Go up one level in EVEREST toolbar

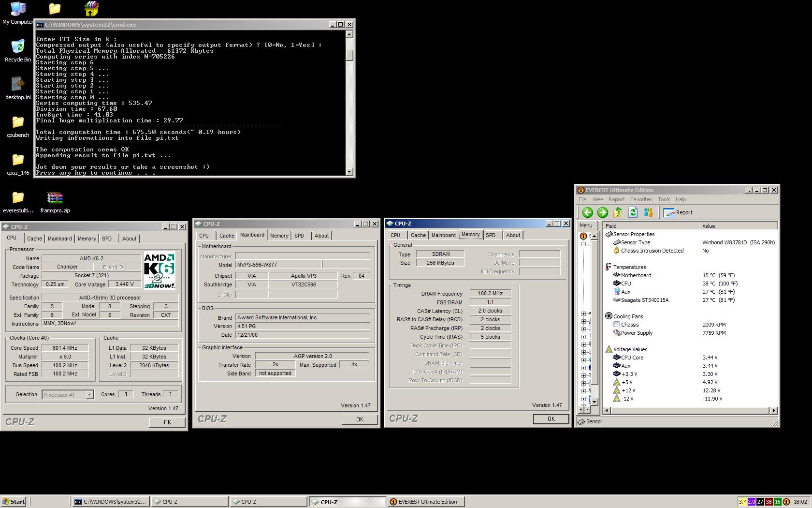618,212
